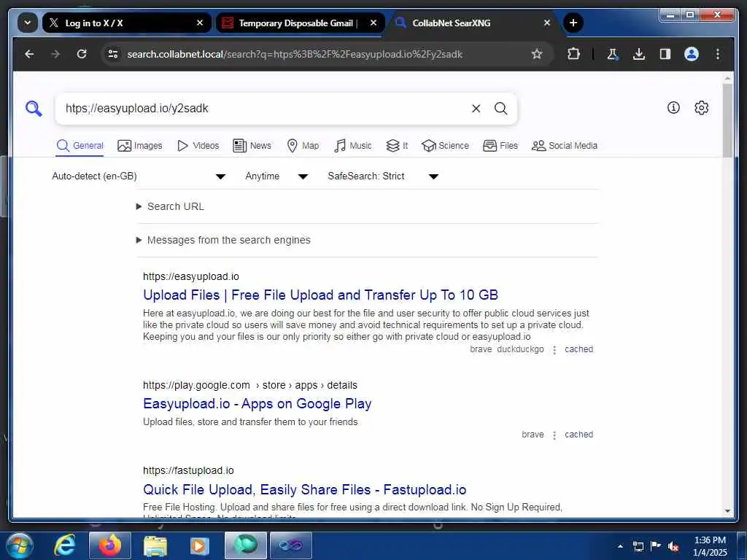Clear the search query with X
The image size is (747, 560).
pos(476,109)
